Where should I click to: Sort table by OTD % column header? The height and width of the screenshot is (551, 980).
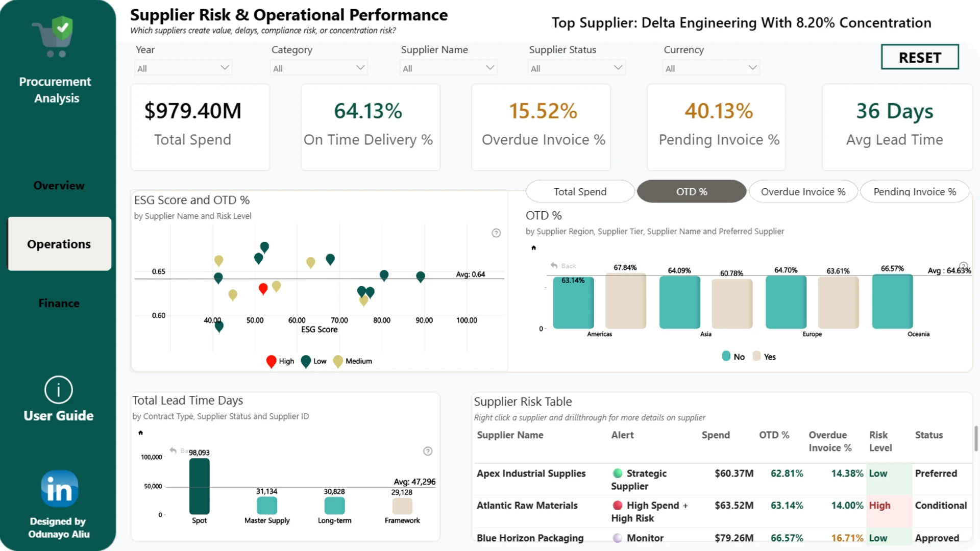[774, 435]
